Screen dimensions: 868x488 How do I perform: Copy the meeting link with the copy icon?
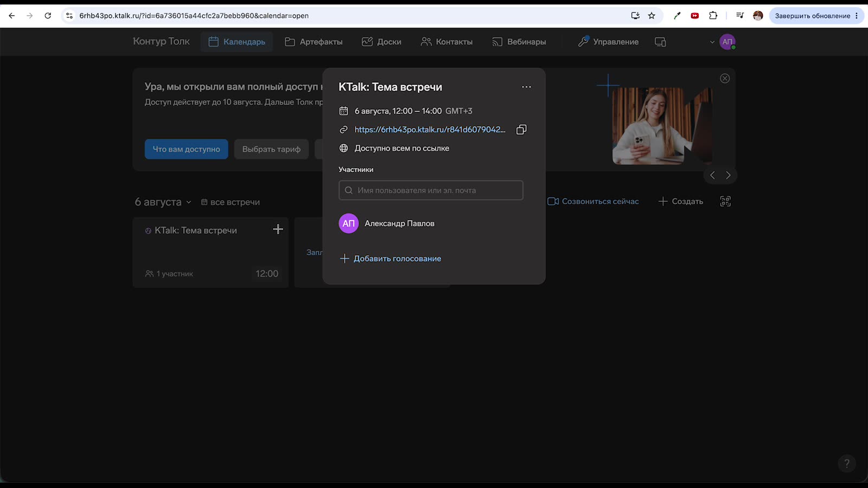pyautogui.click(x=521, y=130)
